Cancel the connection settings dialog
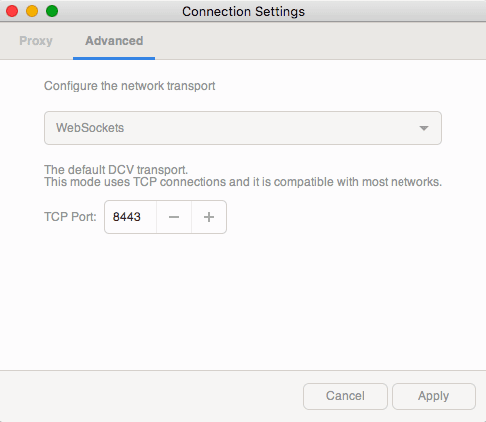Viewport: 486px width, 422px height. coord(345,396)
